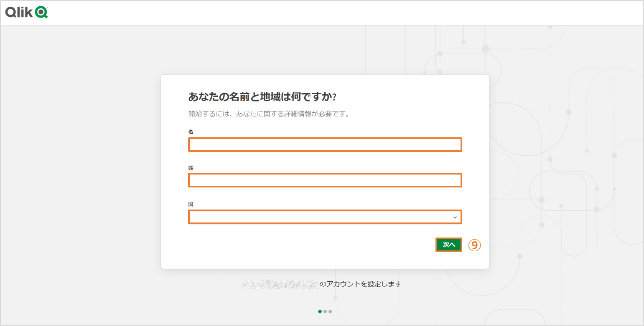Click the 名 field label
The image size is (644, 326).
[x=191, y=131]
